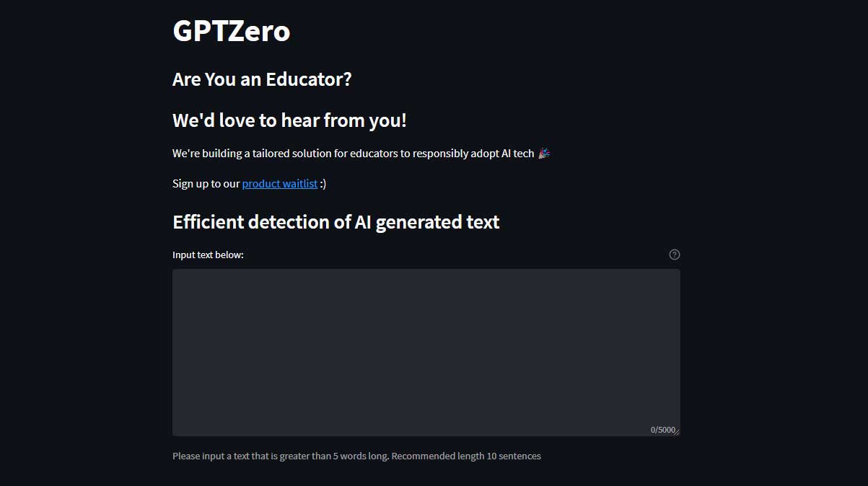Click the help question mark icon
Viewport: 868px width, 486px height.
[675, 255]
